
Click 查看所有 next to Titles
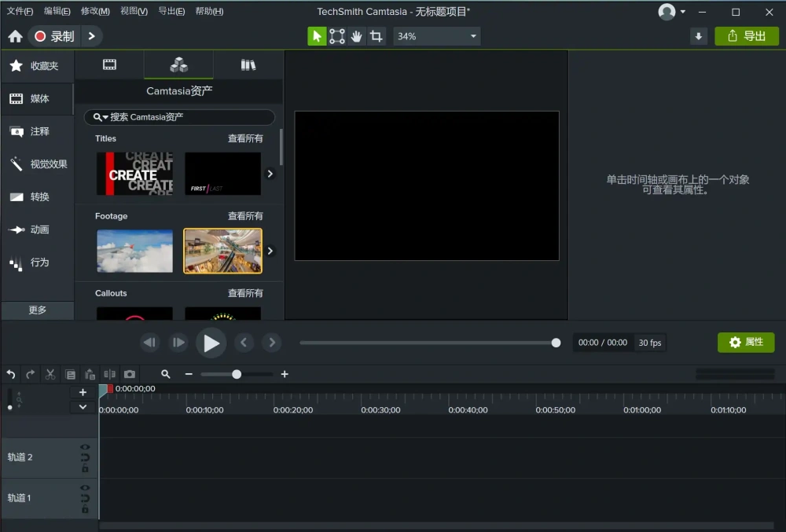[x=245, y=138]
